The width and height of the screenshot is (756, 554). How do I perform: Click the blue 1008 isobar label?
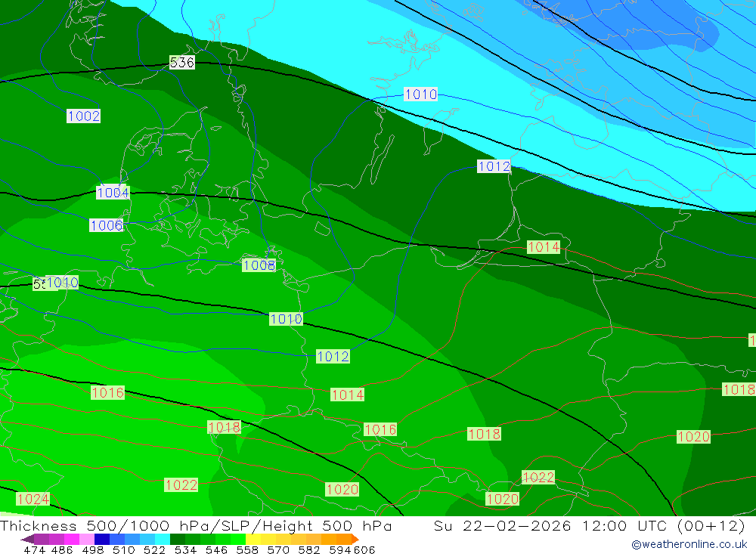tap(259, 265)
